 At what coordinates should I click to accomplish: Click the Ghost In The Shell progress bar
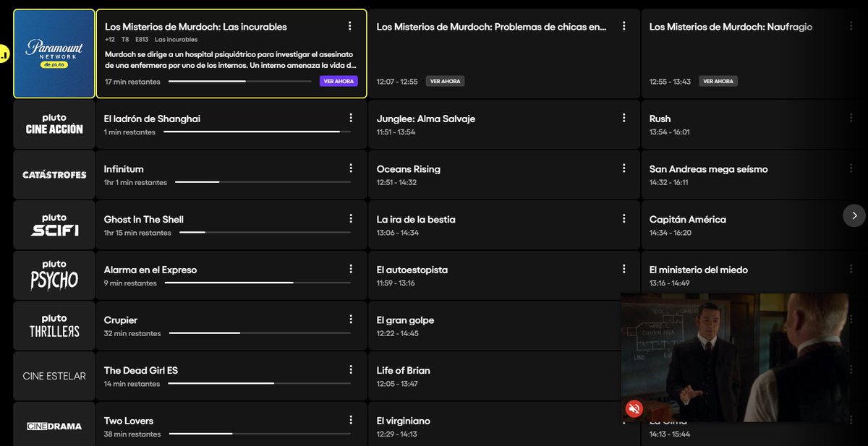(265, 233)
